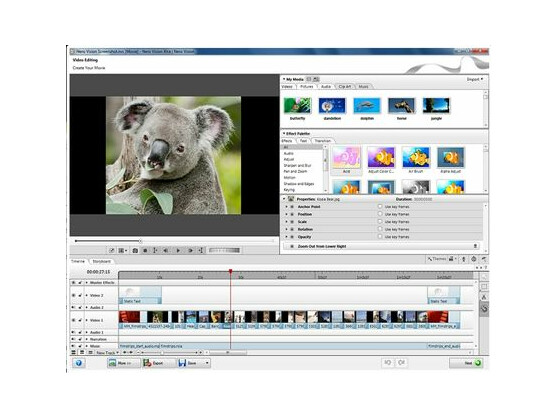Click the Next button
The image size is (557, 418).
pos(466,363)
